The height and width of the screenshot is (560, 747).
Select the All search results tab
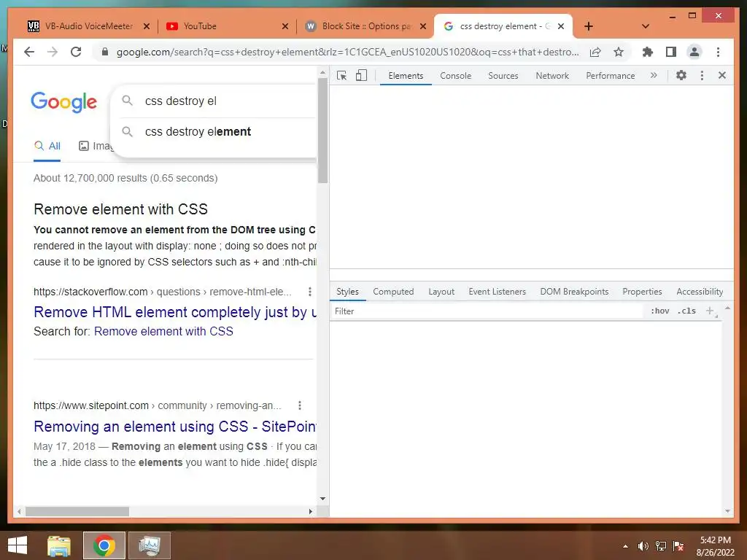[x=47, y=146]
